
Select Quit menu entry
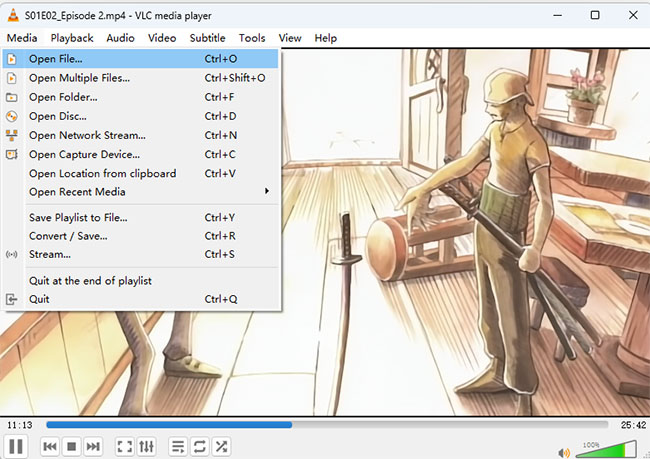click(141, 299)
